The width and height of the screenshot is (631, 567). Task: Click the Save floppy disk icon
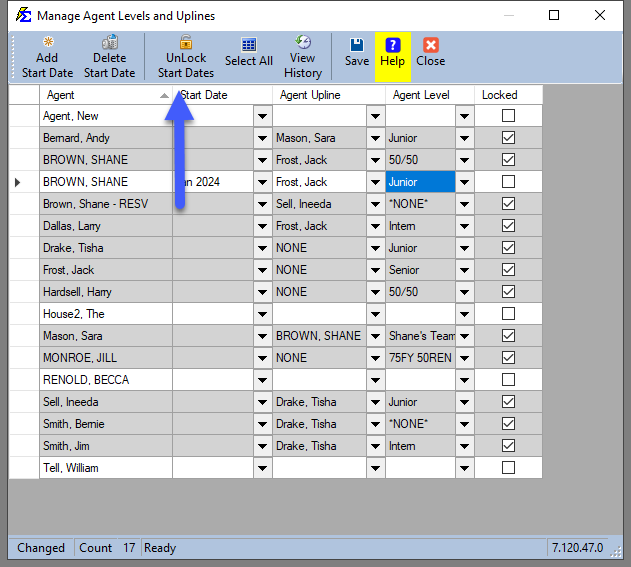(357, 45)
